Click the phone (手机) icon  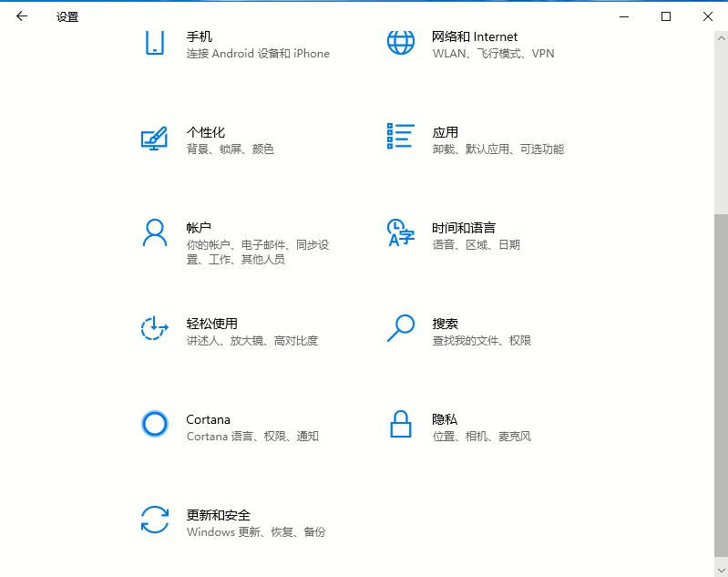(x=155, y=43)
